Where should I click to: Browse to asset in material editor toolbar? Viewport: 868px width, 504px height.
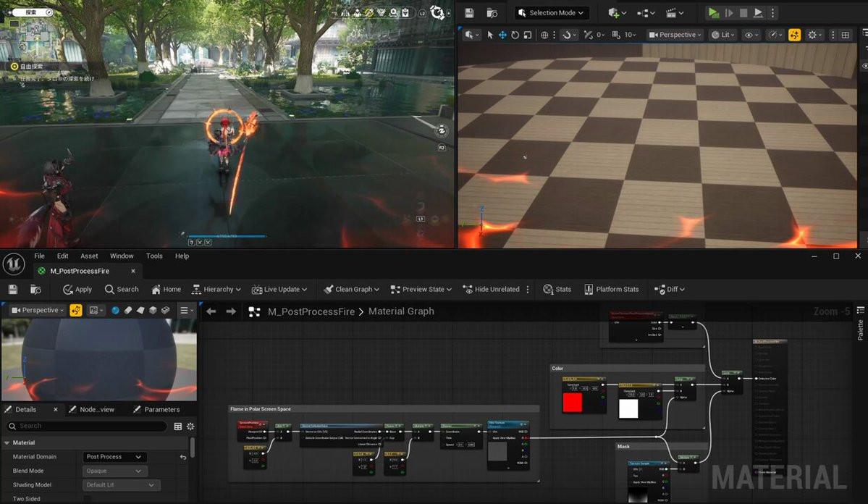point(35,289)
